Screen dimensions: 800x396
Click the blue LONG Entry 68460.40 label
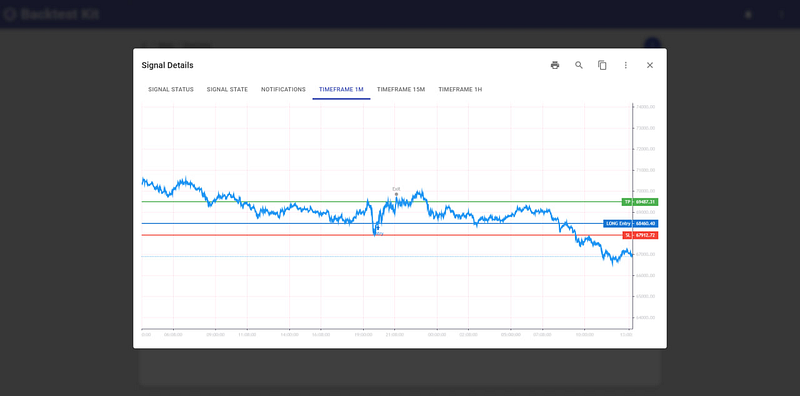click(x=631, y=224)
